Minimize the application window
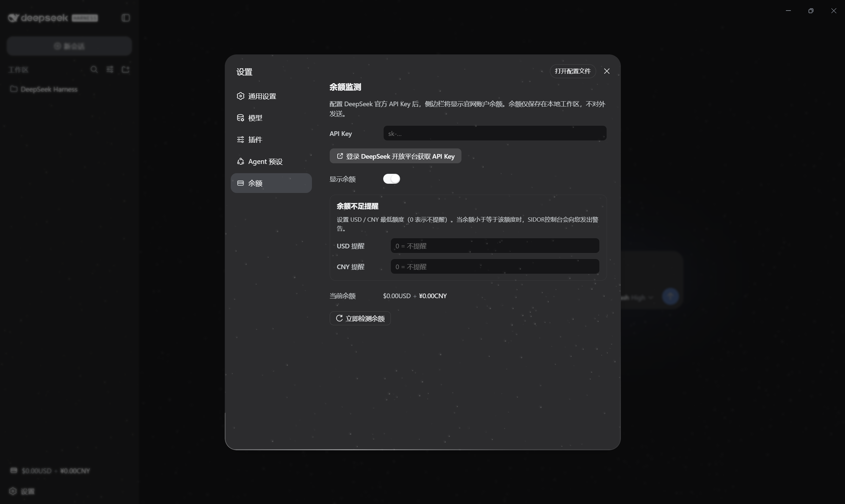 tap(788, 11)
